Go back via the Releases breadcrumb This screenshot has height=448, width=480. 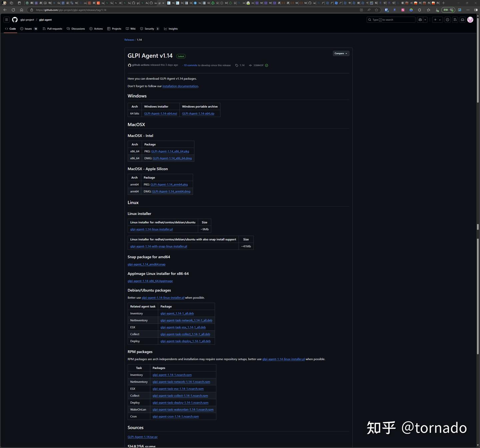129,40
